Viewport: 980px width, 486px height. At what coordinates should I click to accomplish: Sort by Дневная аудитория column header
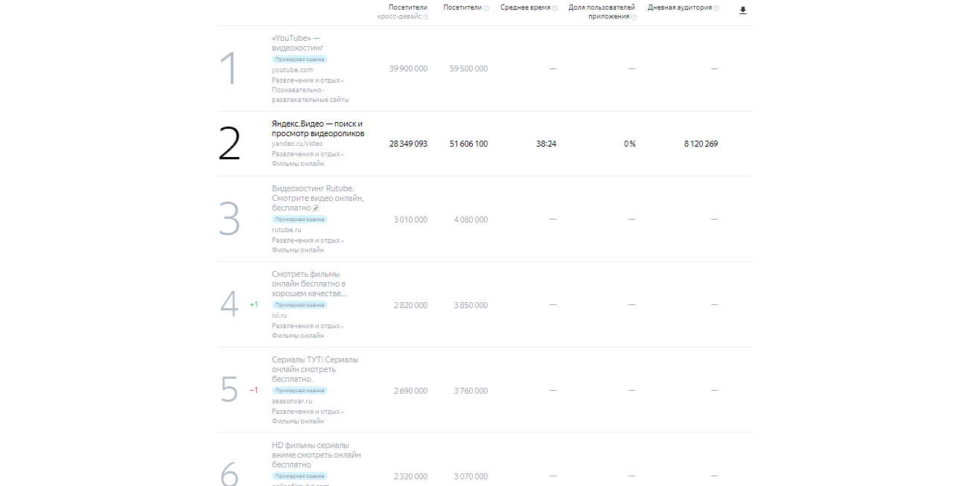pos(680,7)
